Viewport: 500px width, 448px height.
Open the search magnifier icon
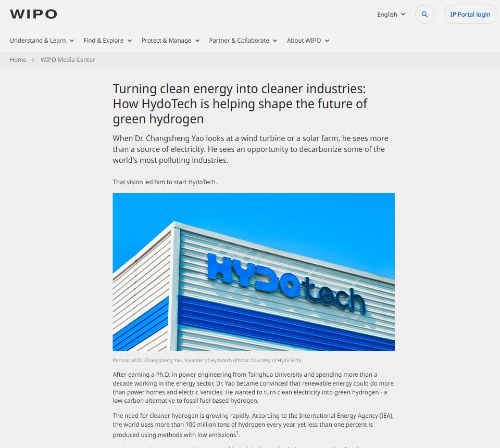click(x=424, y=15)
